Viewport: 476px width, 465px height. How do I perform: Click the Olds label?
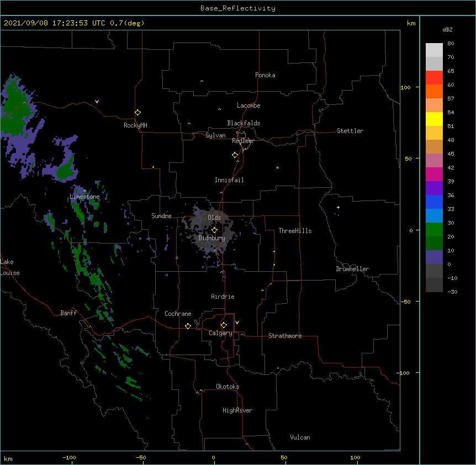click(x=214, y=218)
